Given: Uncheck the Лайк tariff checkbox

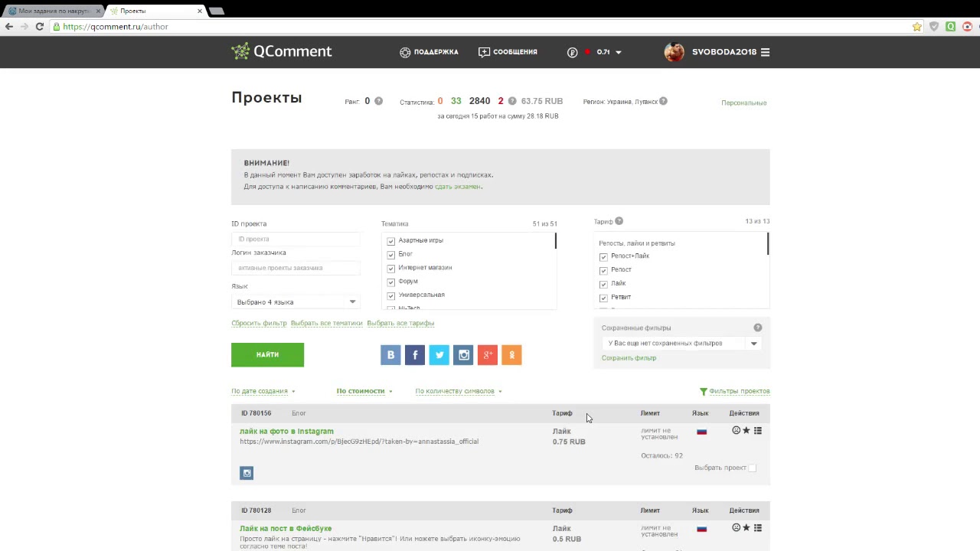Looking at the screenshot, I should coord(603,284).
